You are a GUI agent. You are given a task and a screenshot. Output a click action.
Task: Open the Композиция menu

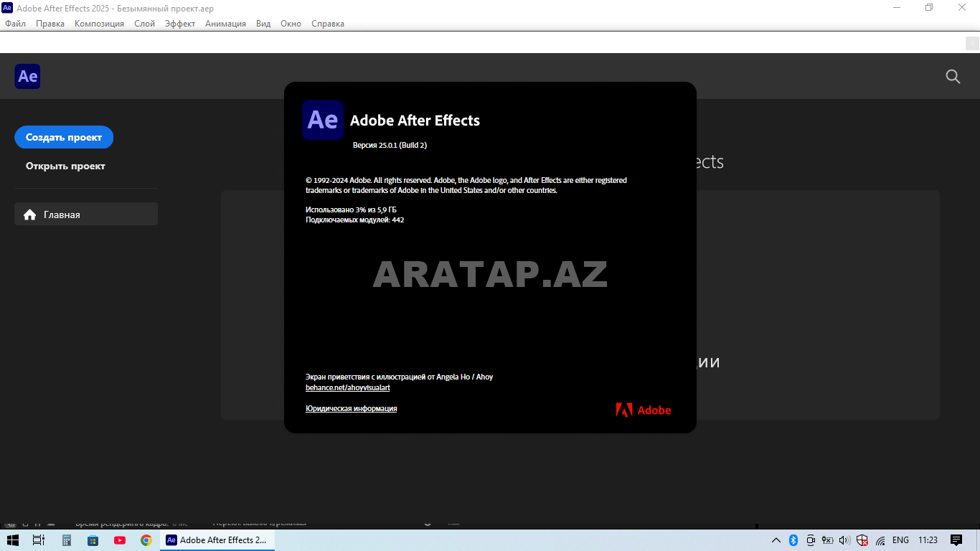click(99, 24)
